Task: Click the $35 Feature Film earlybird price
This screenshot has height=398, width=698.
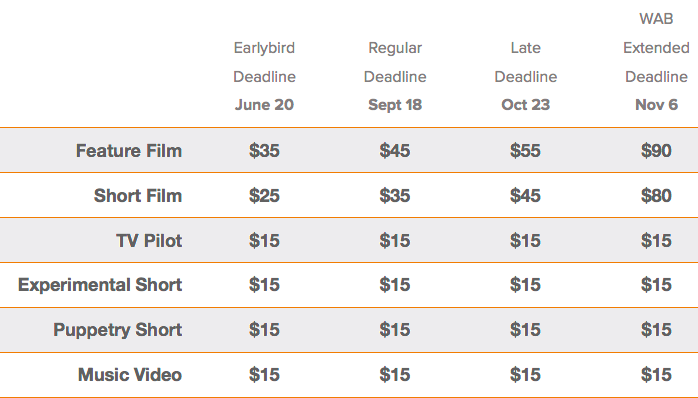Action: tap(264, 150)
